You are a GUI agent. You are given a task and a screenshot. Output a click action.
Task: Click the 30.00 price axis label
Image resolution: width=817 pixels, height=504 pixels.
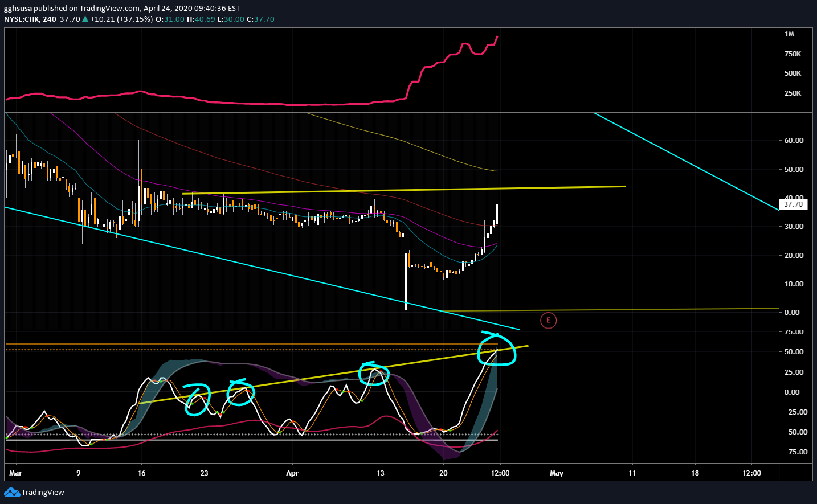794,226
